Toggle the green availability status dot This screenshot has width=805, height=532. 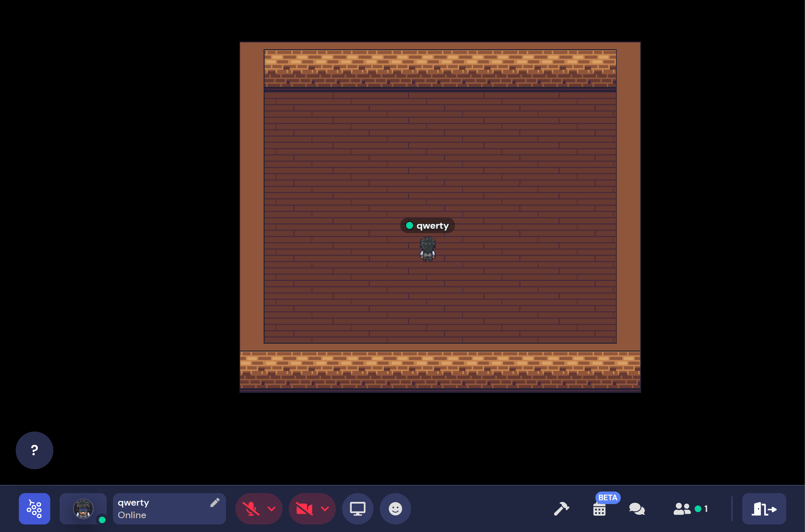(x=102, y=519)
